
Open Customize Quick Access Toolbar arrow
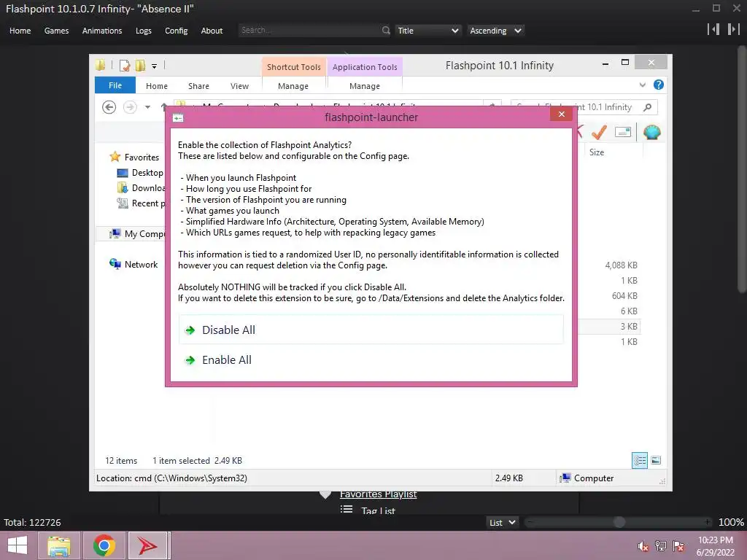point(155,66)
